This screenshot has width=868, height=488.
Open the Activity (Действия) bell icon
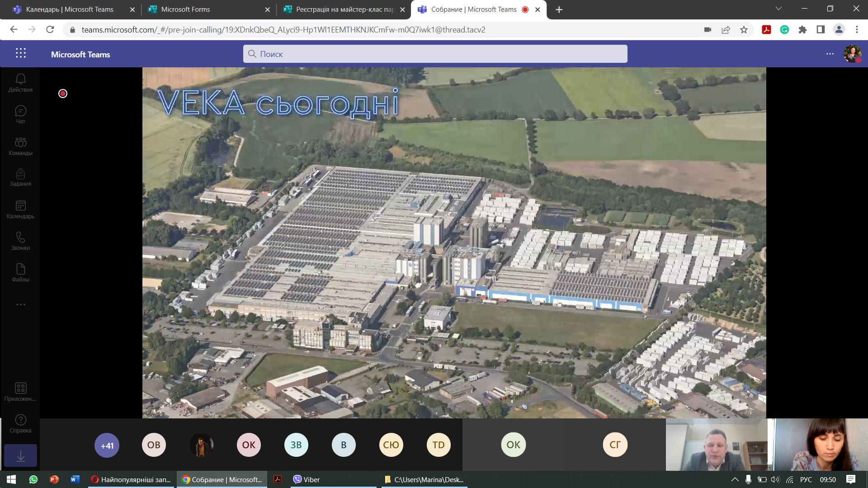pos(20,83)
